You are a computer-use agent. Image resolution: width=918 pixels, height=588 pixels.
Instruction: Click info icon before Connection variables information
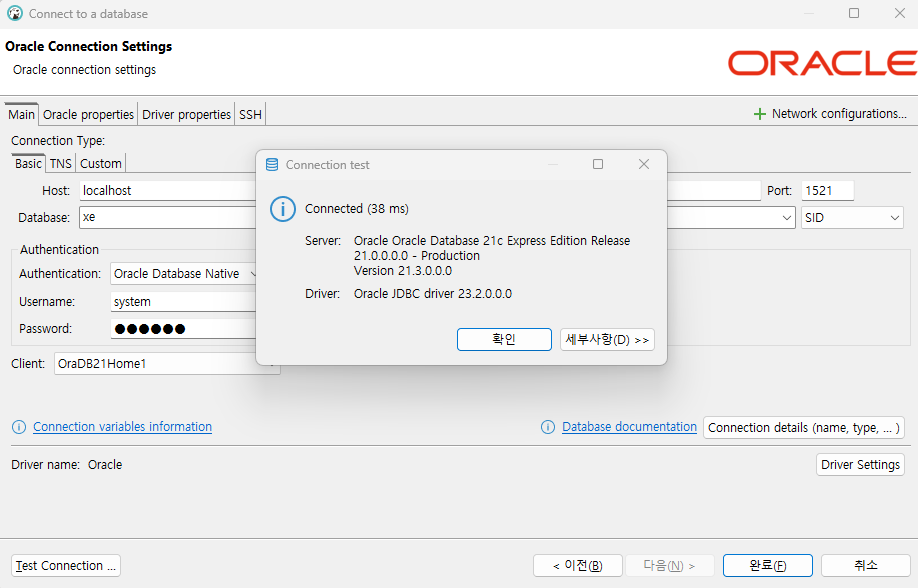point(19,427)
